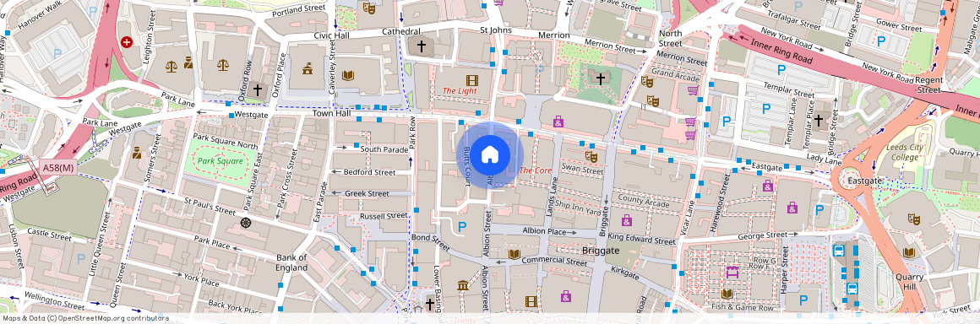Select the Regent Street label
Viewport: 980px width, 324px height.
tap(928, 85)
